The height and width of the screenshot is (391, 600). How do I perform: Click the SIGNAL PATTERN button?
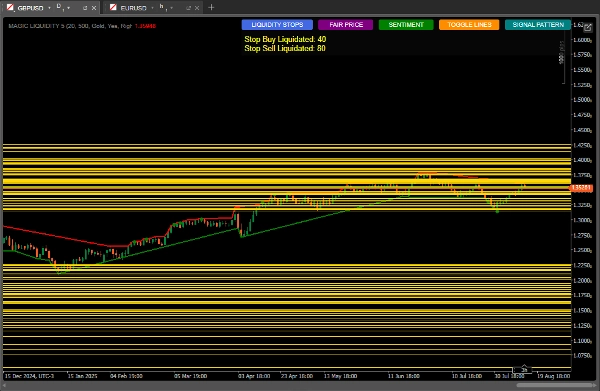[538, 24]
